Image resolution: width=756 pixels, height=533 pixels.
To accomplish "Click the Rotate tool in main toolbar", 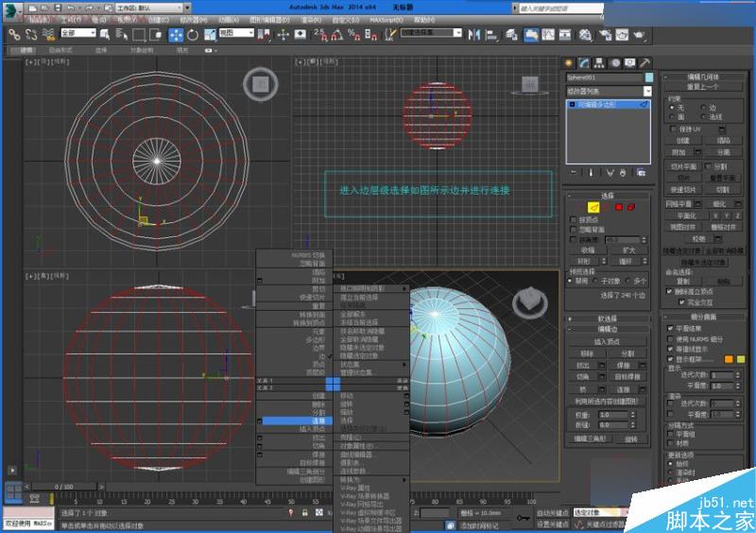I will coord(193,34).
